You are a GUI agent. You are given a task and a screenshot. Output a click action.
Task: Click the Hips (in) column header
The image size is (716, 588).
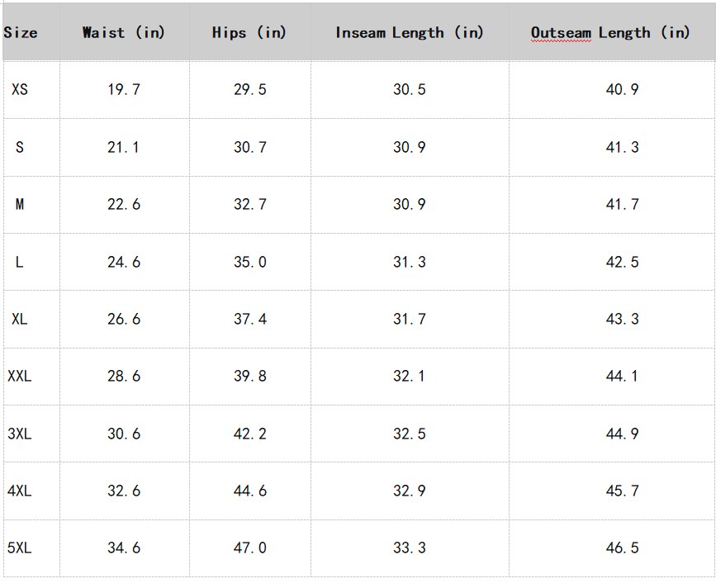(249, 33)
